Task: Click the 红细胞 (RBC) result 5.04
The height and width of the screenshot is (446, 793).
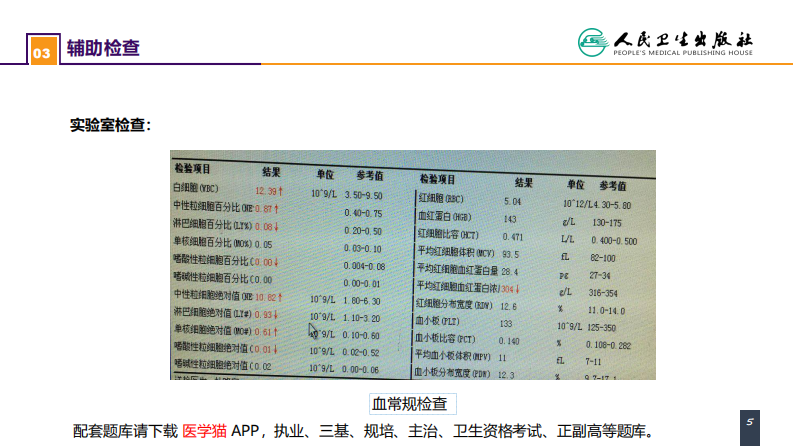Action: pos(512,201)
